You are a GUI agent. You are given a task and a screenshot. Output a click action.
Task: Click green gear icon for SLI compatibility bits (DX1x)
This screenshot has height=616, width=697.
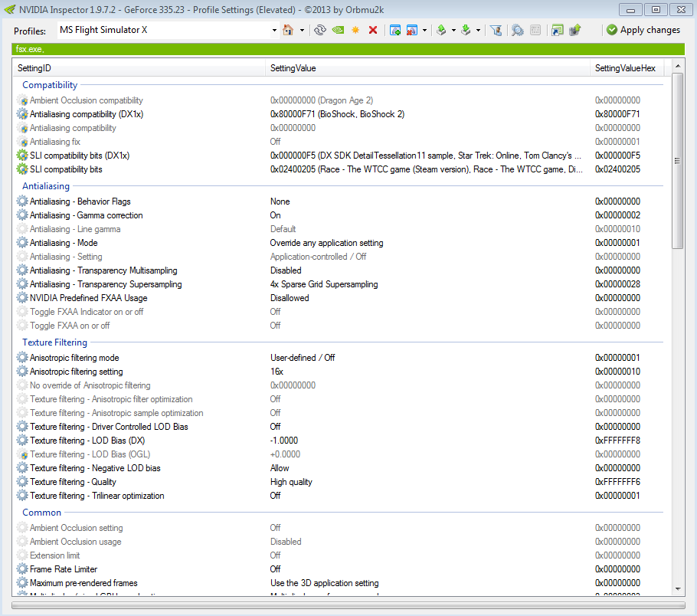(x=22, y=156)
